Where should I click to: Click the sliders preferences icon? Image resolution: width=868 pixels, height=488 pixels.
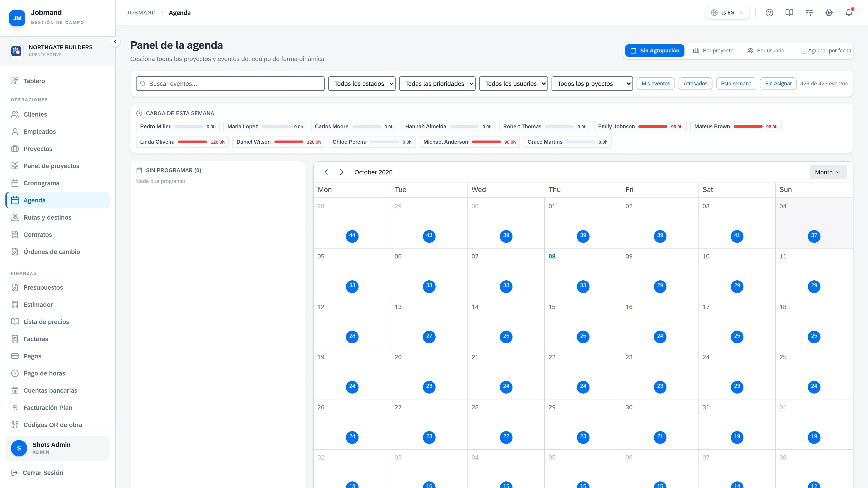point(809,12)
